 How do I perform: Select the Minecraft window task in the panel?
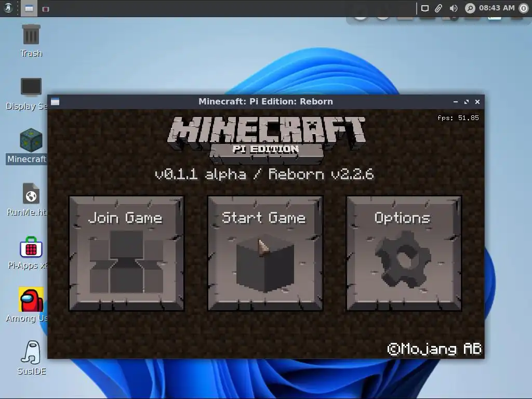(x=29, y=8)
